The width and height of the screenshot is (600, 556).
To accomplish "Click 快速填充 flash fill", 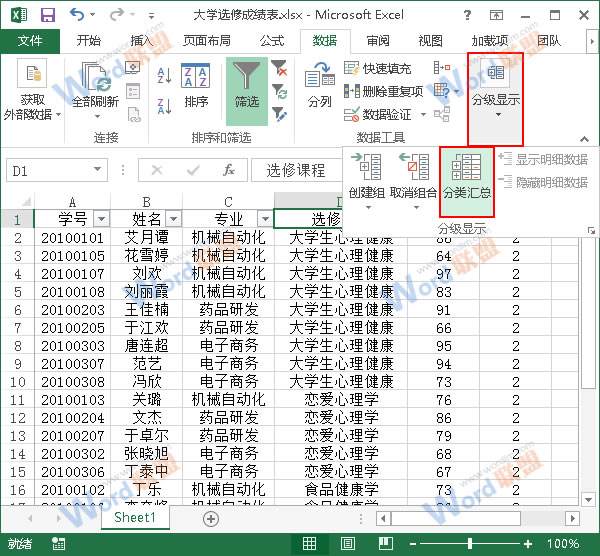I will coord(378,68).
